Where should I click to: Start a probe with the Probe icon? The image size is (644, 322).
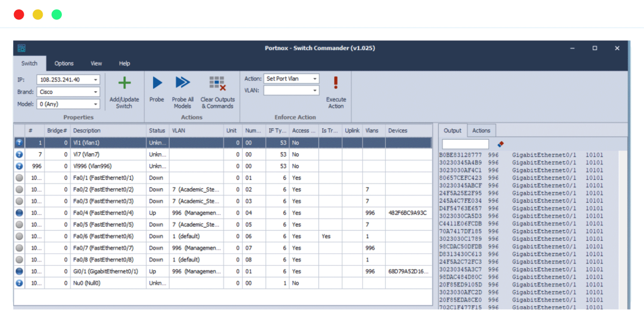coord(156,83)
